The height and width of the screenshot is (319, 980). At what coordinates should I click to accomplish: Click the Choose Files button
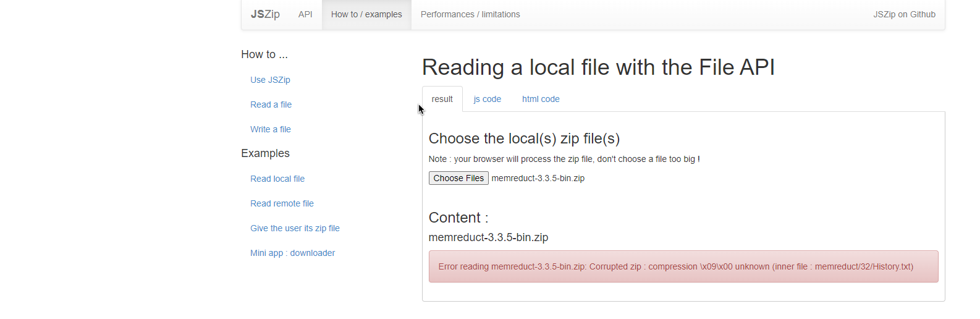[458, 178]
